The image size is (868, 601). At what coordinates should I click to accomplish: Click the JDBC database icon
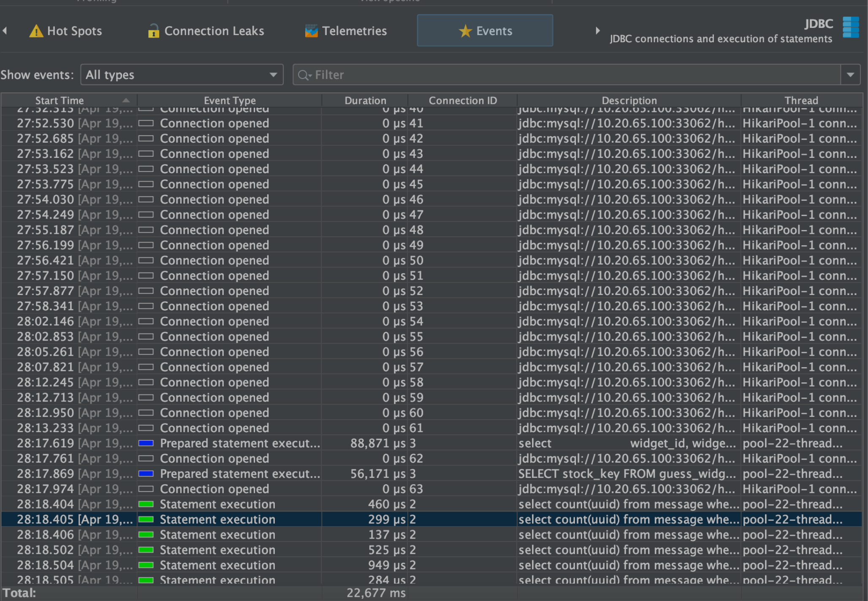click(851, 27)
